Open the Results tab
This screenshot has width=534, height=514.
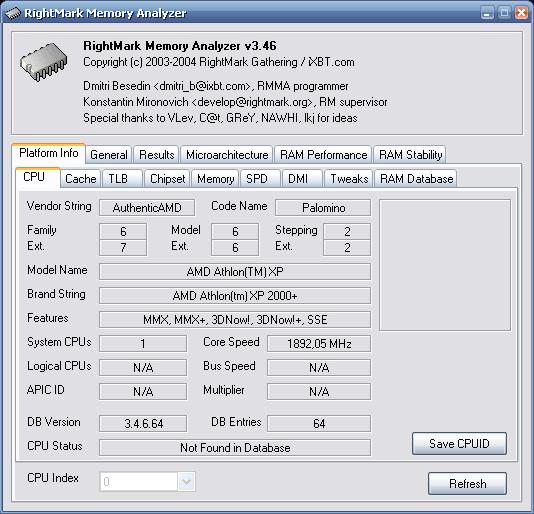tap(157, 155)
